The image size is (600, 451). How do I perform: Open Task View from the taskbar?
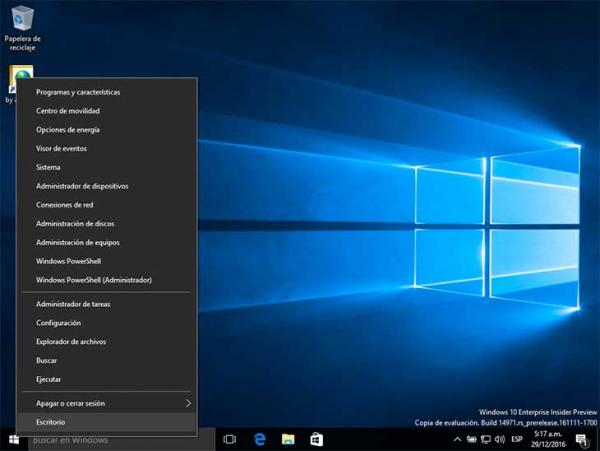(229, 440)
